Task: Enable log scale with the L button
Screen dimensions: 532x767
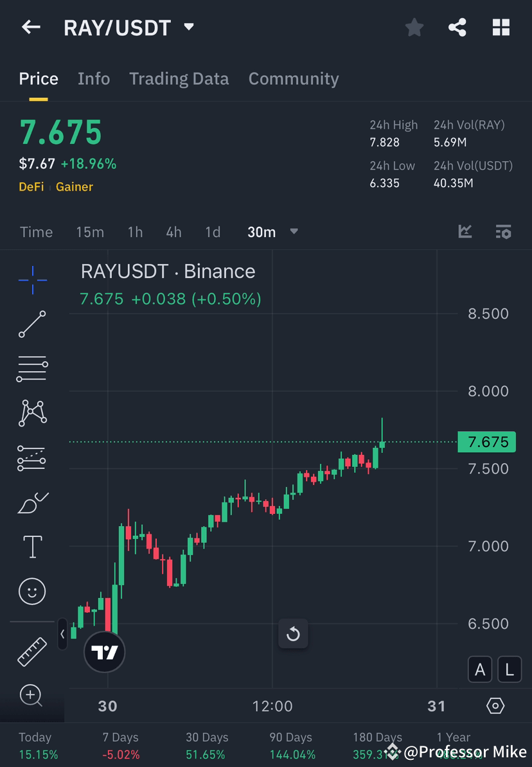Action: [x=509, y=669]
